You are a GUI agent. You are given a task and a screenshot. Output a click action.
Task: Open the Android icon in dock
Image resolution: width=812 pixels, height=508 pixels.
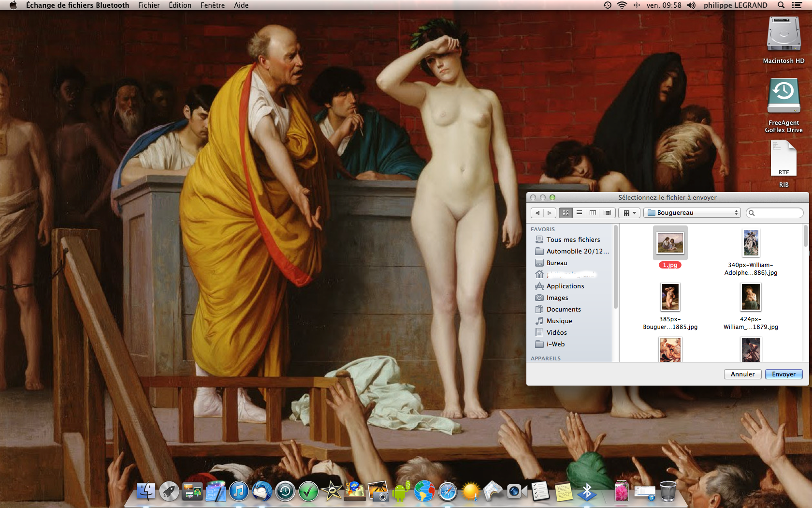[401, 492]
